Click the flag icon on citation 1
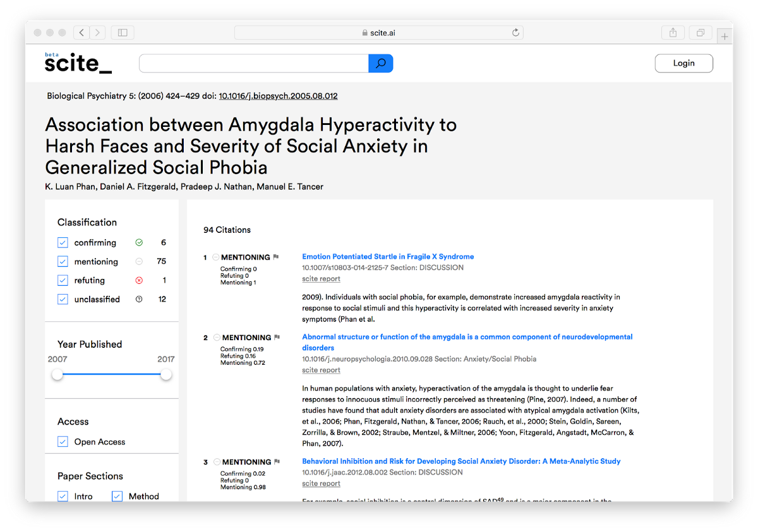 tap(276, 257)
